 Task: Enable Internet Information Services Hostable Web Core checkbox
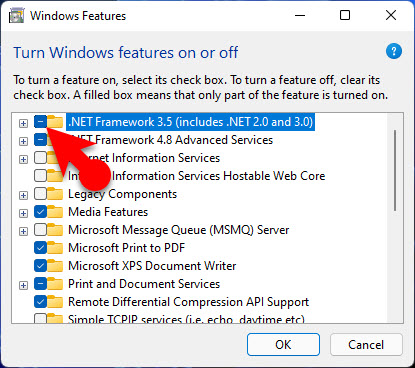(x=40, y=176)
